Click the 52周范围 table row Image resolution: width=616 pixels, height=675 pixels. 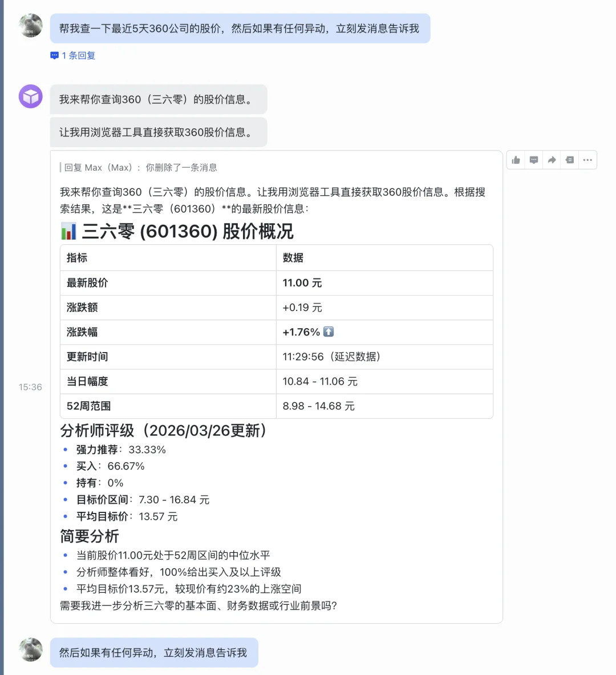(x=277, y=406)
